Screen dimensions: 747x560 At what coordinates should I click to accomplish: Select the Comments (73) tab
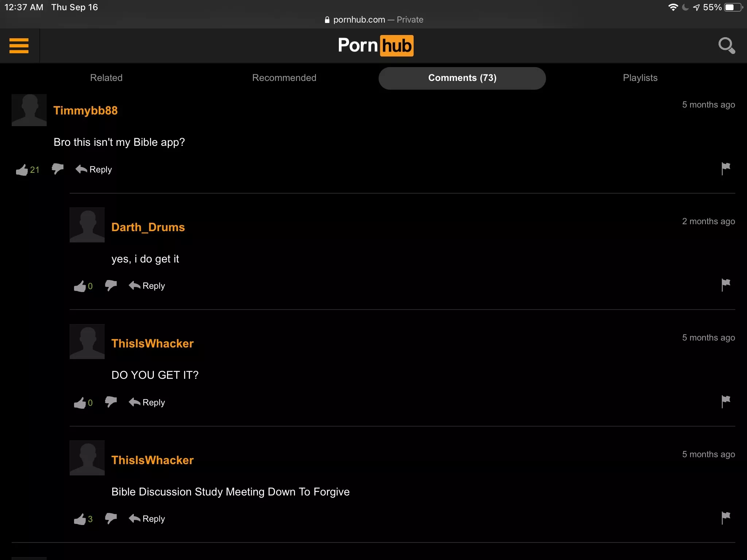[462, 78]
